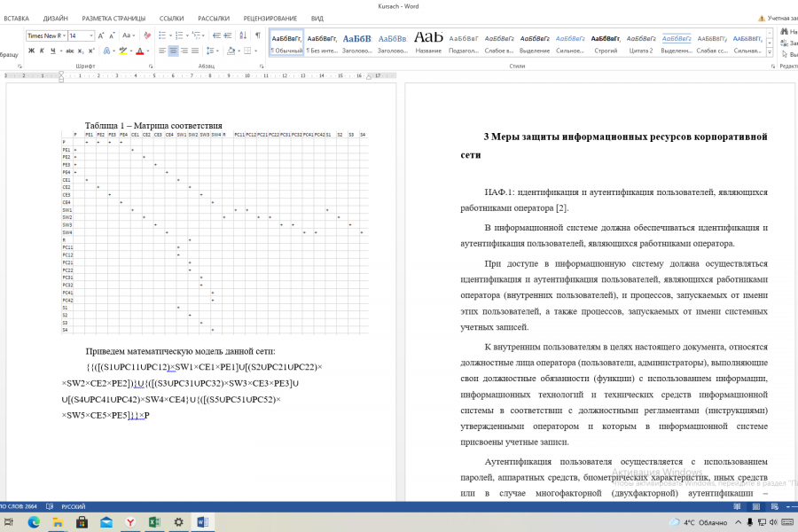Insert bulleted list

[x=162, y=35]
